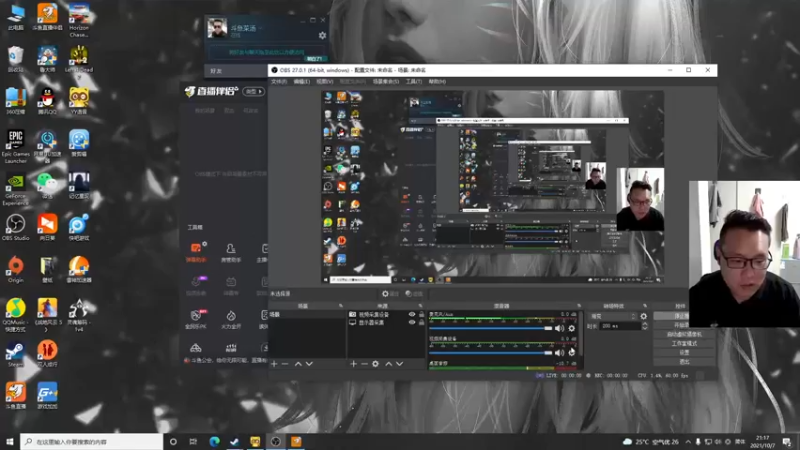Toggle lock on 视频采集设备 source

[x=421, y=315]
